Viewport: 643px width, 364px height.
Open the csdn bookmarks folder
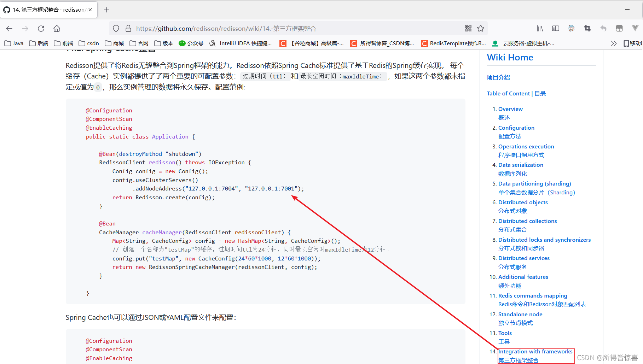point(89,43)
